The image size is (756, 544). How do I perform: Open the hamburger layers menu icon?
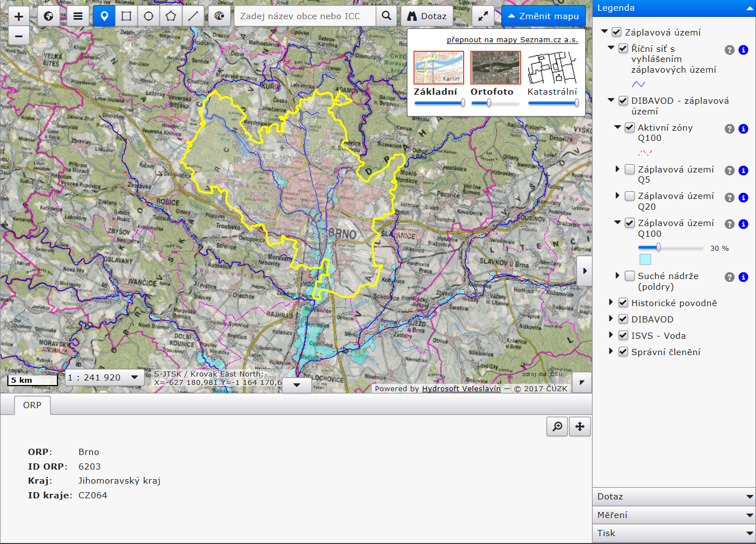pyautogui.click(x=78, y=16)
